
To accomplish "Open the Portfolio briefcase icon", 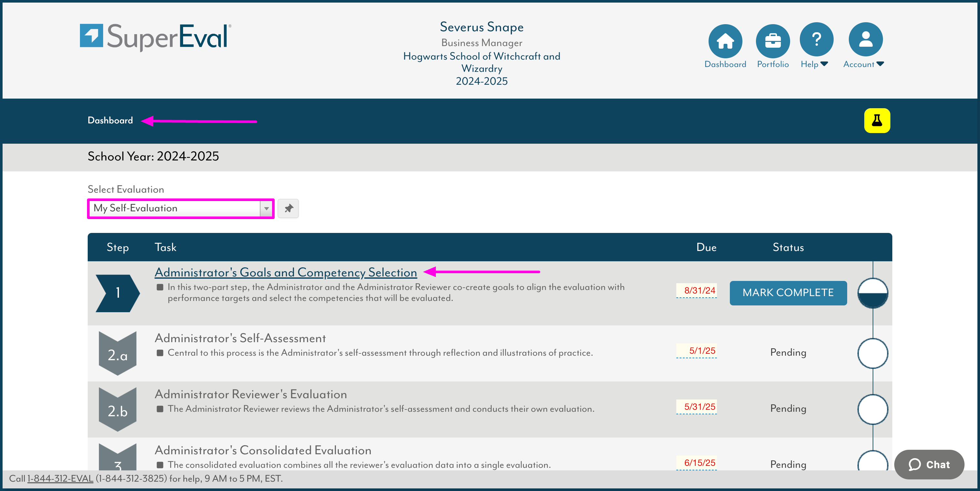I will (773, 41).
